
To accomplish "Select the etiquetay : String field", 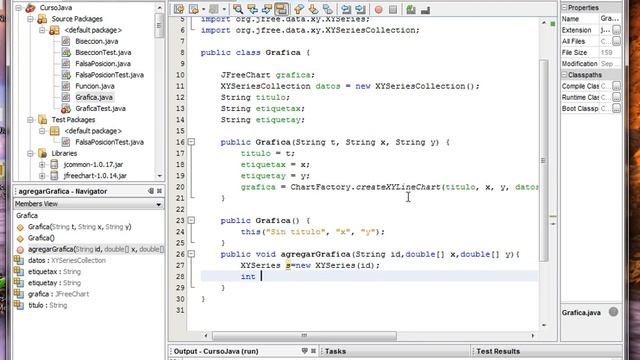I will click(54, 283).
